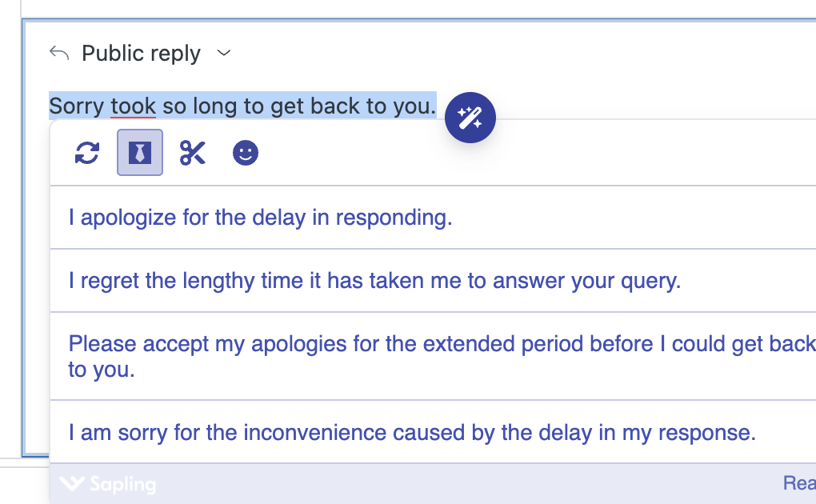Open the truncated "Rea" link in footer
Screen dimensions: 816x504
point(799,483)
